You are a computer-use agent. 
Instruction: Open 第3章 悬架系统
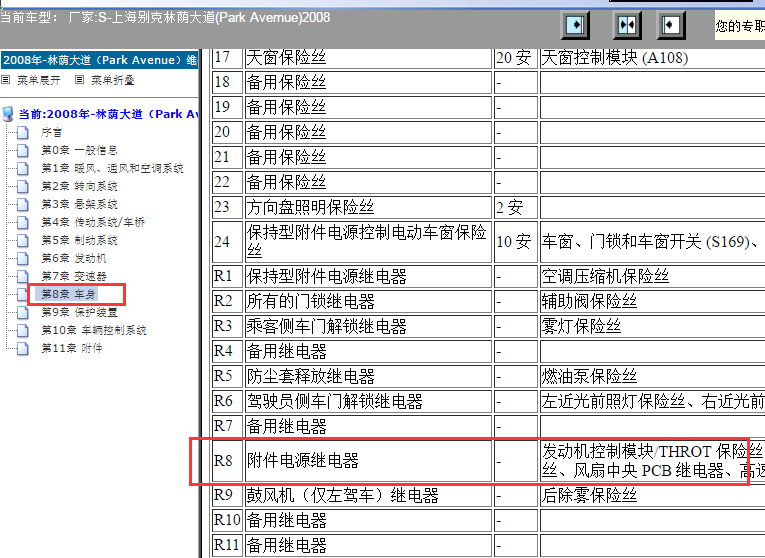[79, 204]
